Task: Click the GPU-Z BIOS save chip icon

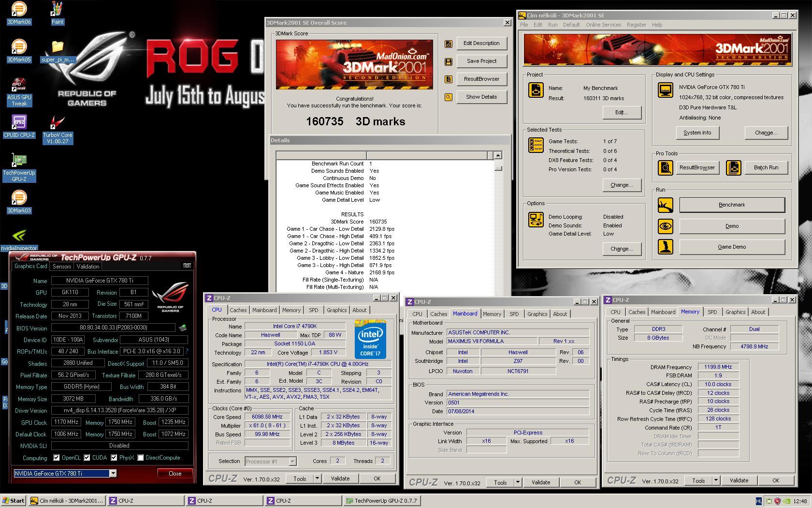Action: point(182,328)
